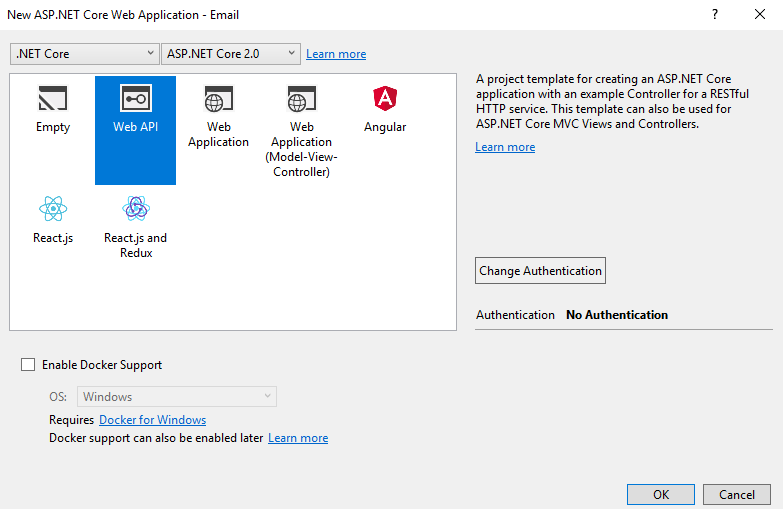Expand the ASP.NET Core 2.0 version dropdown
The height and width of the screenshot is (509, 783).
pyautogui.click(x=231, y=53)
